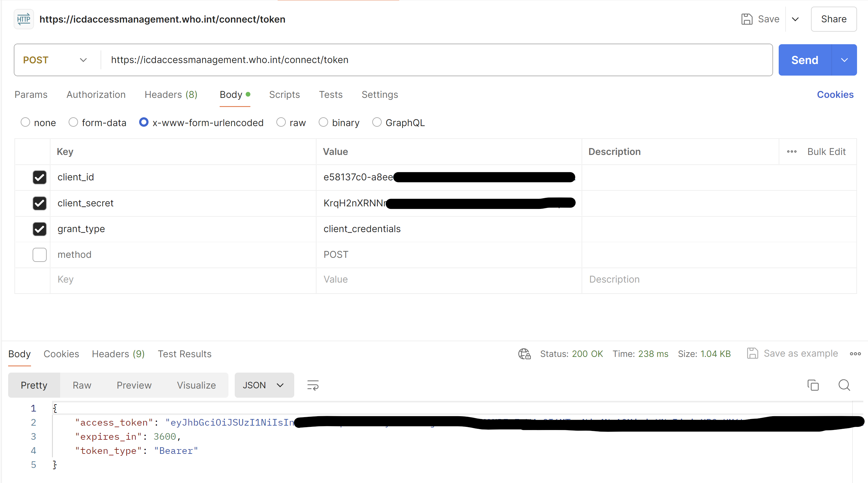Switch to the Authorization tab

(x=96, y=95)
